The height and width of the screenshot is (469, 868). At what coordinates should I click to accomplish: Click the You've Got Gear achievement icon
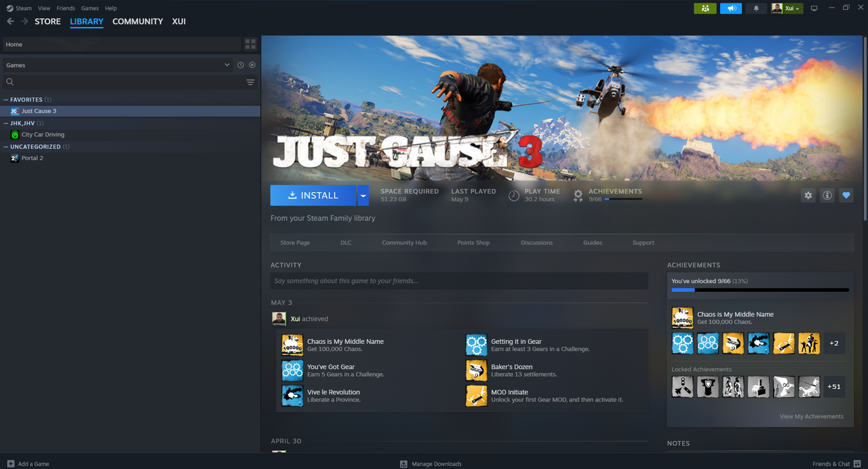coord(292,370)
